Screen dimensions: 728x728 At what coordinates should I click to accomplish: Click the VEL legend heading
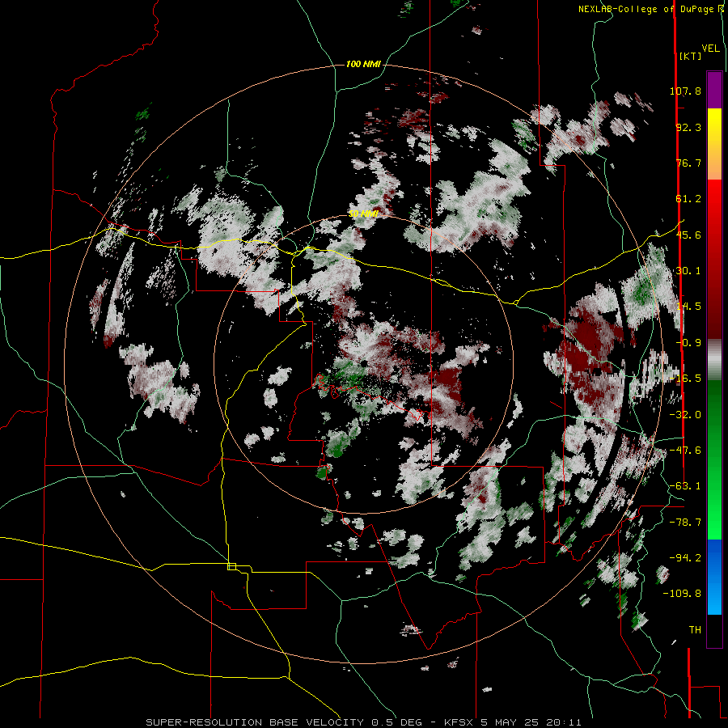(711, 49)
